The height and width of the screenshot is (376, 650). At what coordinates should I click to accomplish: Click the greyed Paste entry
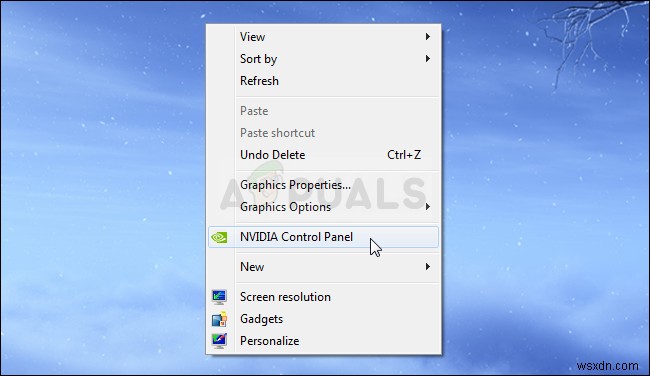323,111
